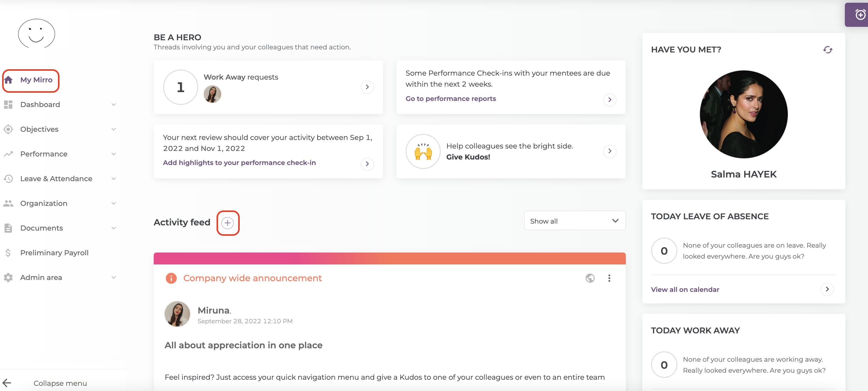Expand the Objectives menu chevron
This screenshot has height=391, width=868.
coord(113,129)
